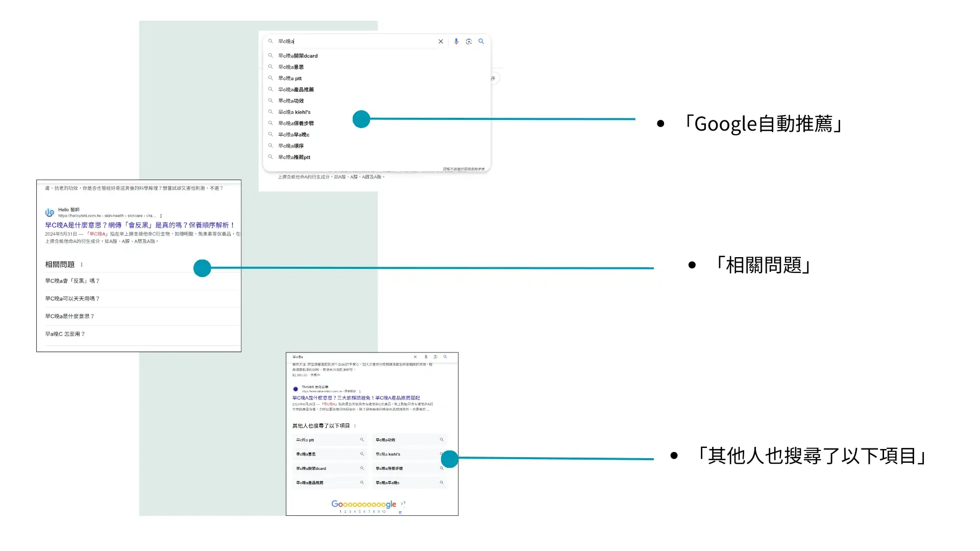This screenshot has width=980, height=551.
Task: Click related search chip 早c晚a意思
Action: 330,454
